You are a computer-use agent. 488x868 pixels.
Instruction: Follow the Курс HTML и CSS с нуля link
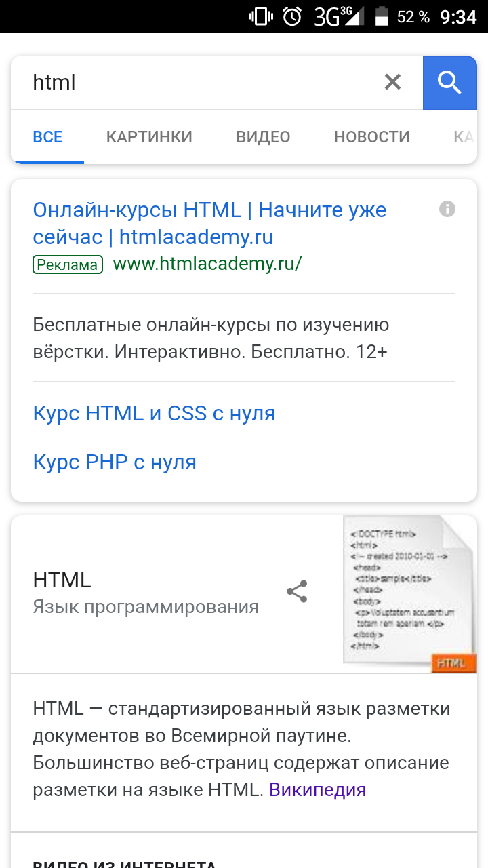pyautogui.click(x=154, y=413)
